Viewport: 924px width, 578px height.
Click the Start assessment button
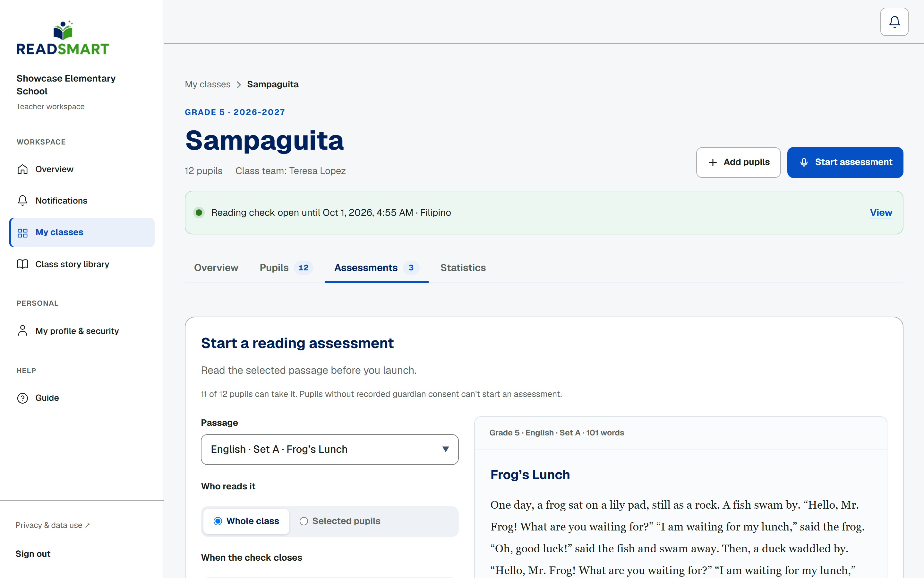pyautogui.click(x=845, y=162)
